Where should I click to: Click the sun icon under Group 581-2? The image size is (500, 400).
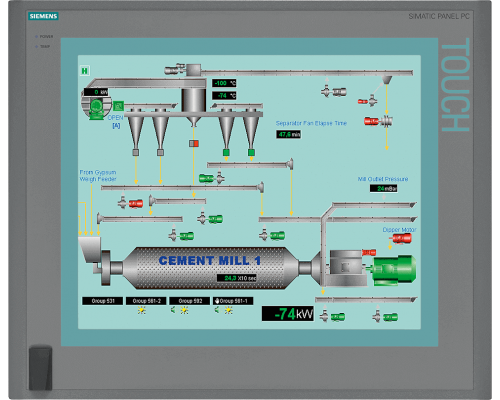pyautogui.click(x=142, y=311)
